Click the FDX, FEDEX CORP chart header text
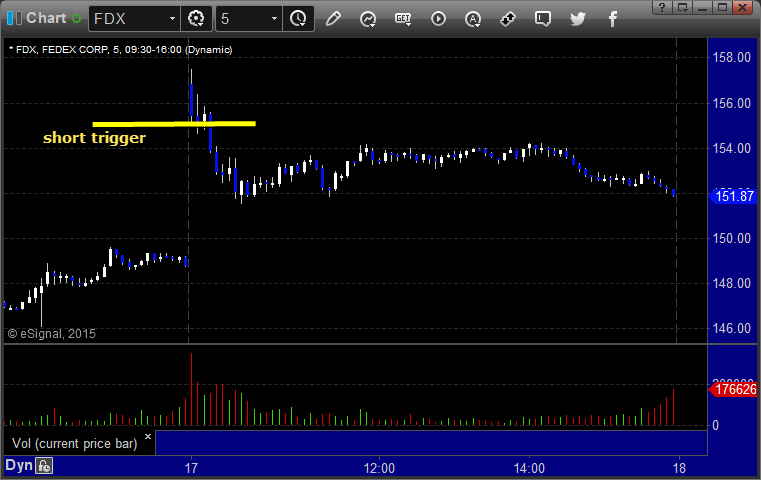The image size is (761, 480). pos(120,50)
